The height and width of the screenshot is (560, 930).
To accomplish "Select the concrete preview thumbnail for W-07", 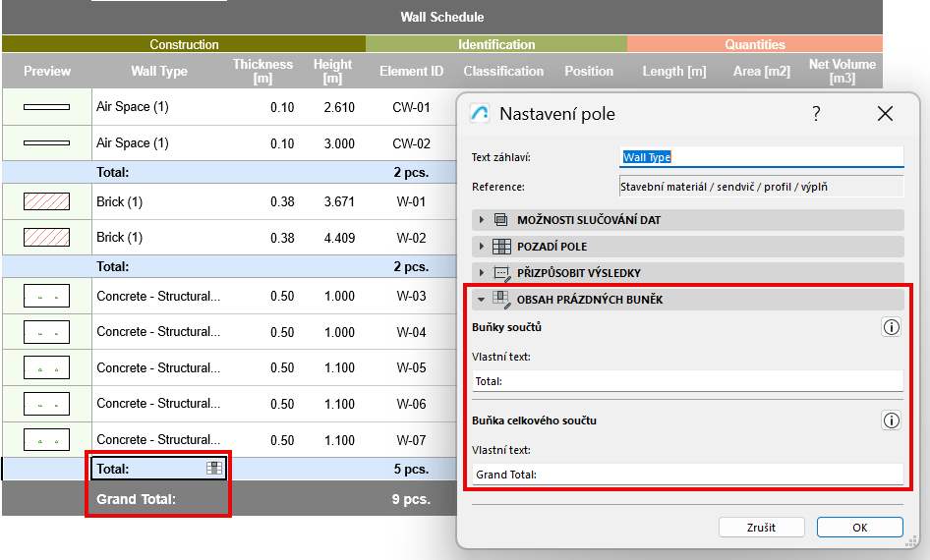I will tap(46, 440).
